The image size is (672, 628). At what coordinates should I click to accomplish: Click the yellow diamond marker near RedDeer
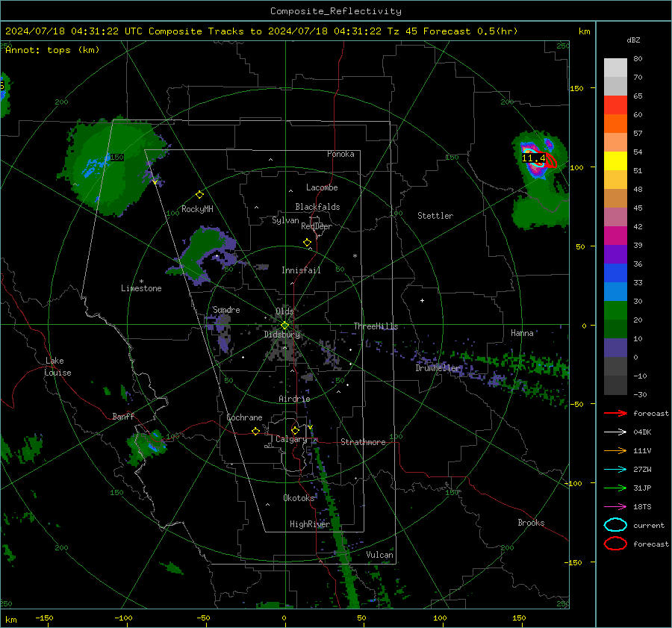[x=307, y=243]
